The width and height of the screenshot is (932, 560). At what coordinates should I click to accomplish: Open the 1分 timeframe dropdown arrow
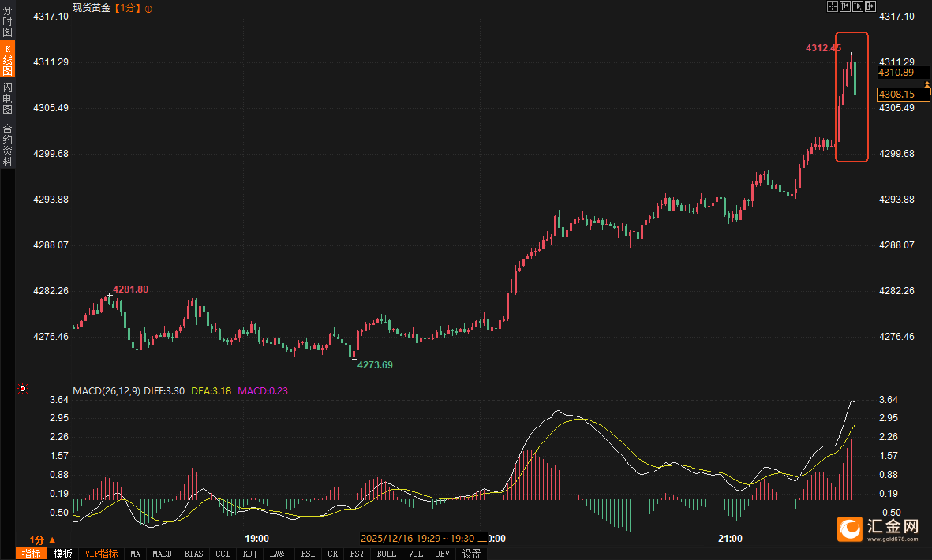coord(52,540)
